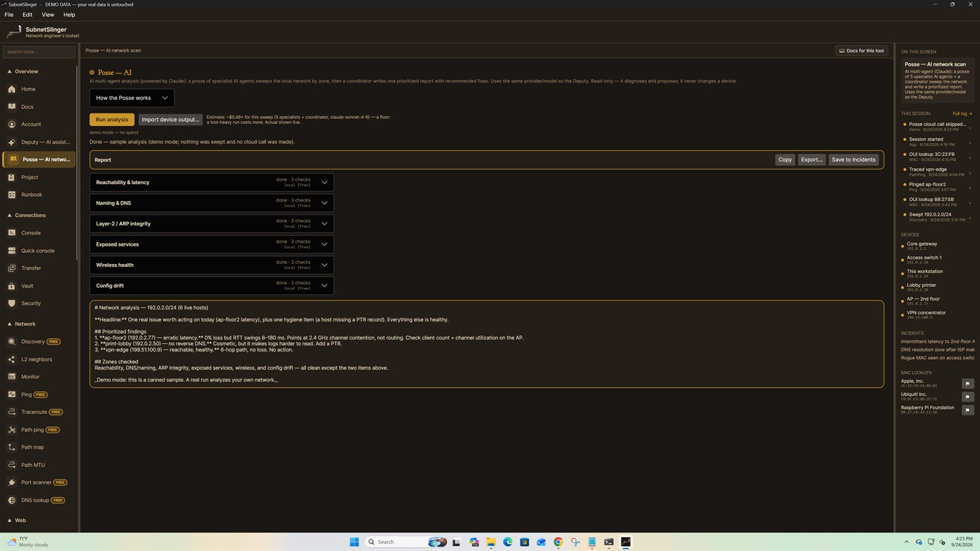Open the Docs sidebar icon
Screen dimensions: 980x551
(12, 106)
